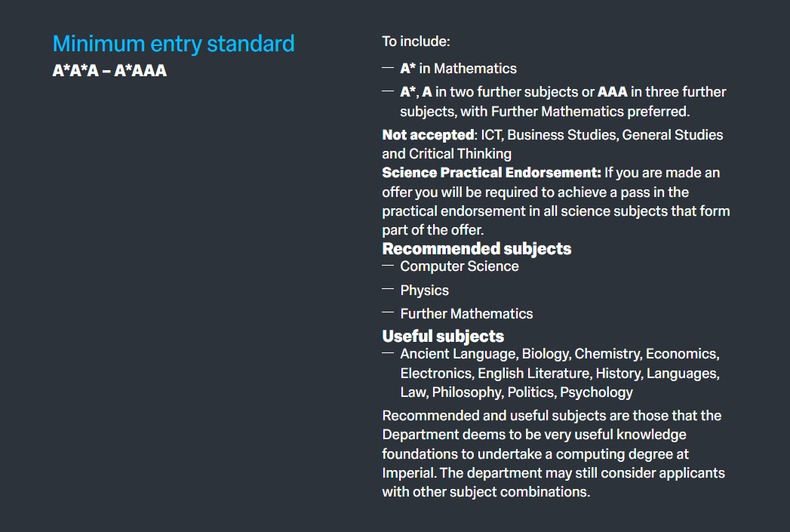Click the 'Computer Science' list item

459,266
